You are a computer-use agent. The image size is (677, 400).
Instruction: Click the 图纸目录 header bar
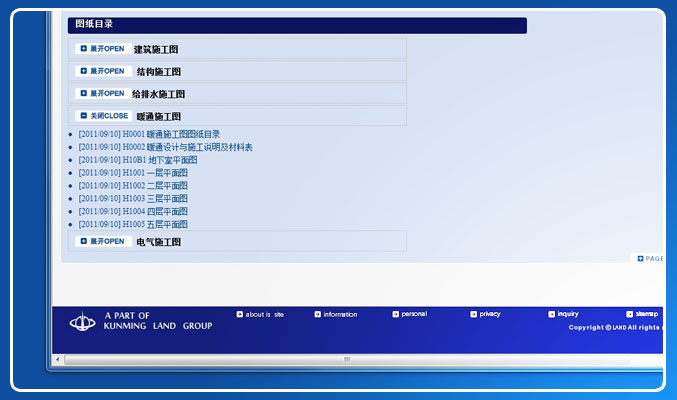297,25
